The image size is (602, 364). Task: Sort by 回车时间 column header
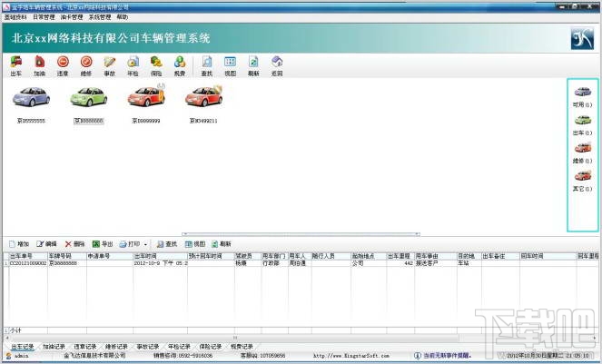click(x=548, y=256)
